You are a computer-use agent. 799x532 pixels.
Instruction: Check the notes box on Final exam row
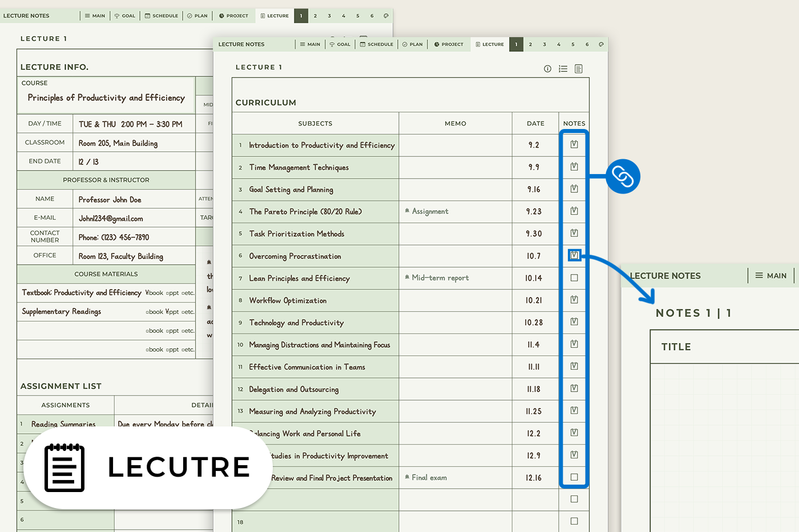574,477
